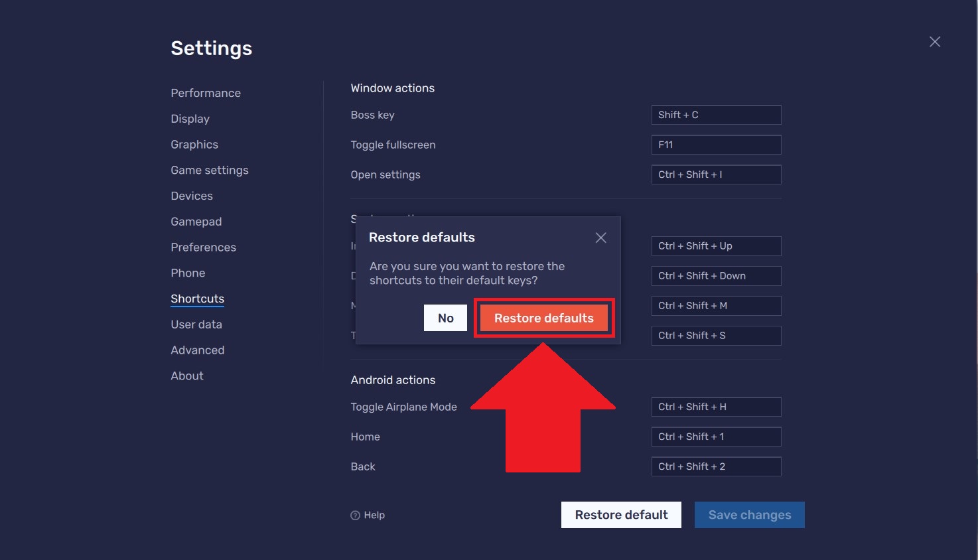Image resolution: width=978 pixels, height=560 pixels.
Task: View the About section
Action: (186, 376)
